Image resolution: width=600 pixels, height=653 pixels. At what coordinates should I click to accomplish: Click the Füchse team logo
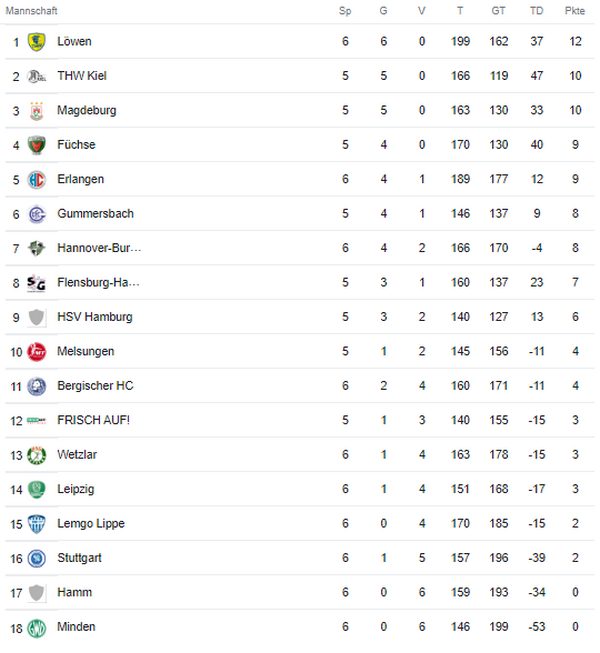click(37, 145)
